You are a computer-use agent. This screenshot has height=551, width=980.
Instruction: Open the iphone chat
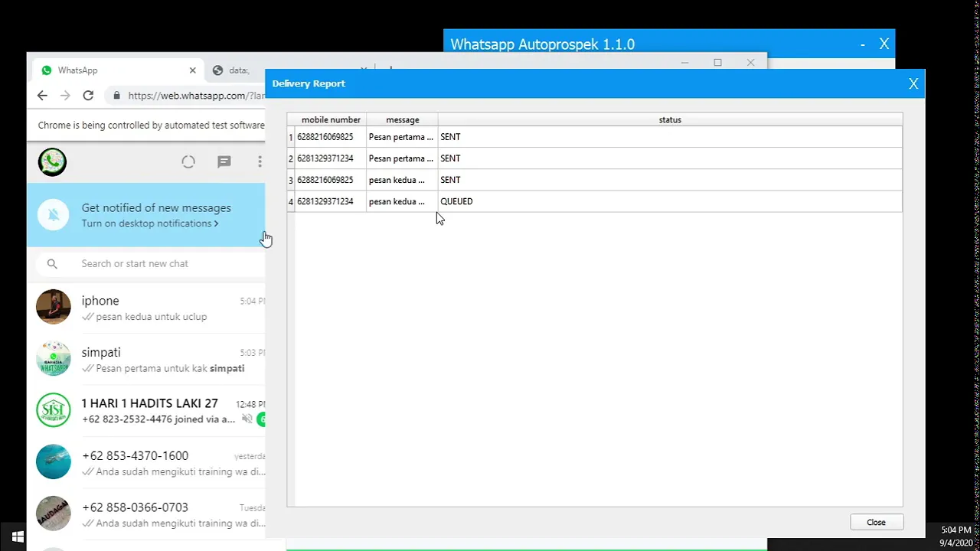pyautogui.click(x=146, y=308)
